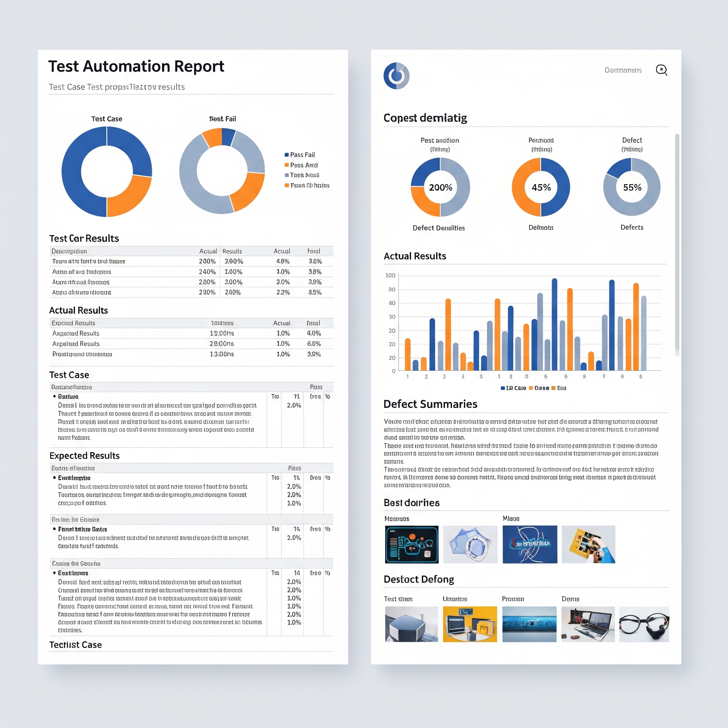The height and width of the screenshot is (728, 728).
Task: Click the Test Fail donut chart
Action: point(222,171)
